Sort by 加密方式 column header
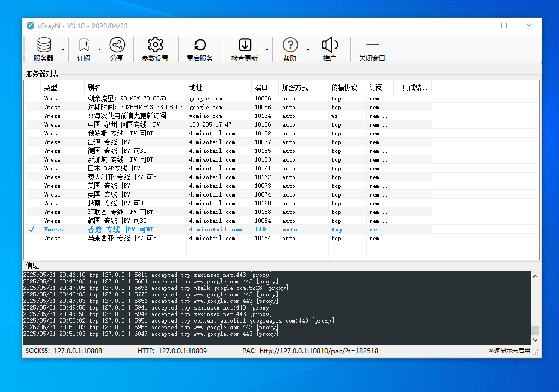The image size is (559, 392). tap(304, 87)
